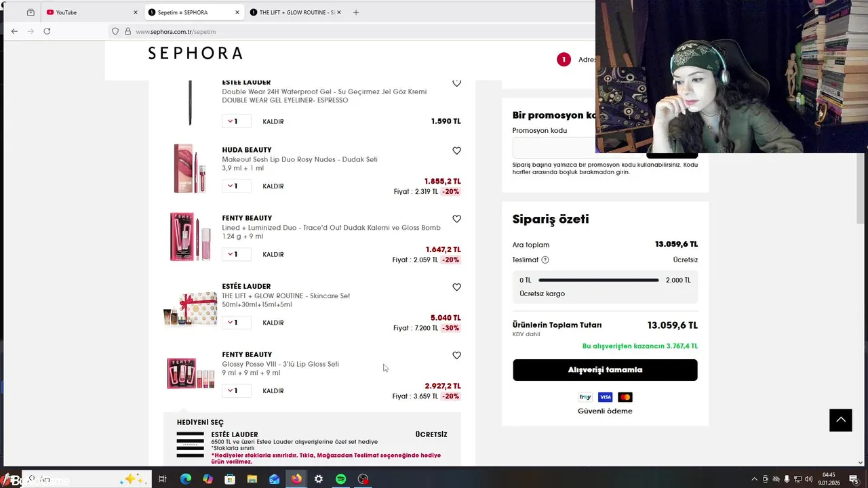Open Spotify from the taskbar
The image size is (868, 488).
(341, 479)
